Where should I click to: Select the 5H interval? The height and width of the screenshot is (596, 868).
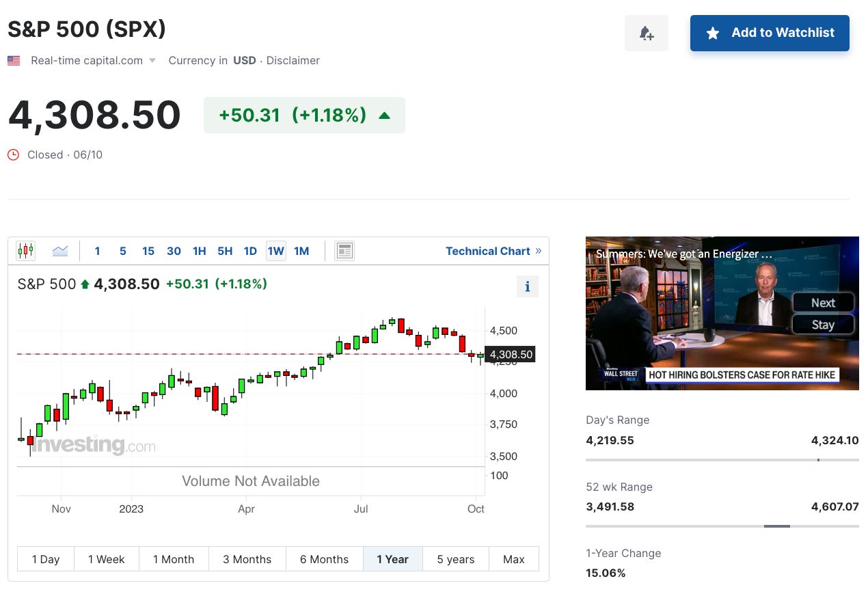225,251
